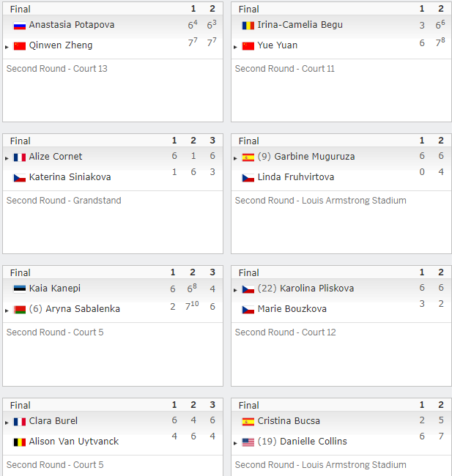Click the Belarus flag beside Aryna Sabalenka

20,310
